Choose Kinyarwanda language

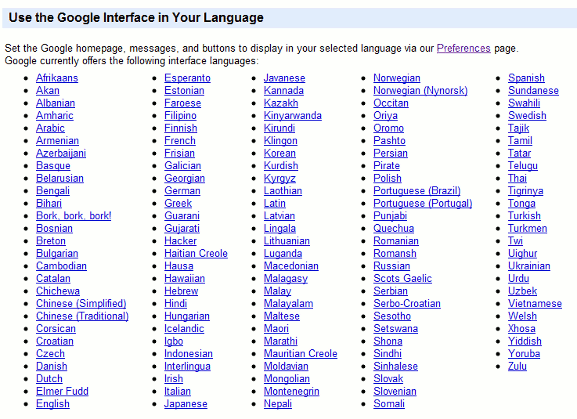(293, 116)
